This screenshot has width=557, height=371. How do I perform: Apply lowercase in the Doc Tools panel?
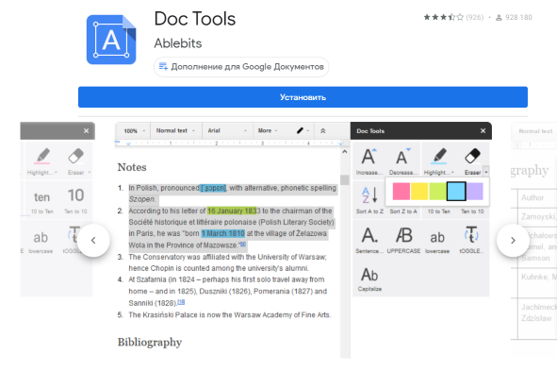(x=437, y=237)
